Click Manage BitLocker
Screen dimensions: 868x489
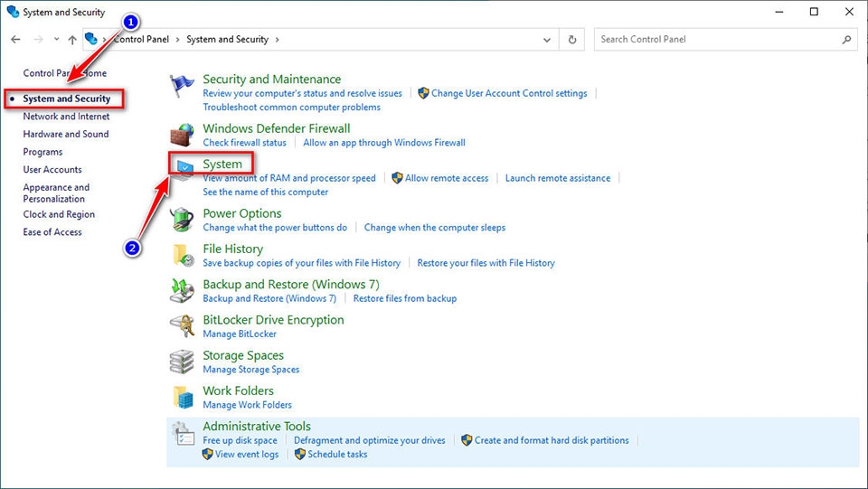pos(240,334)
